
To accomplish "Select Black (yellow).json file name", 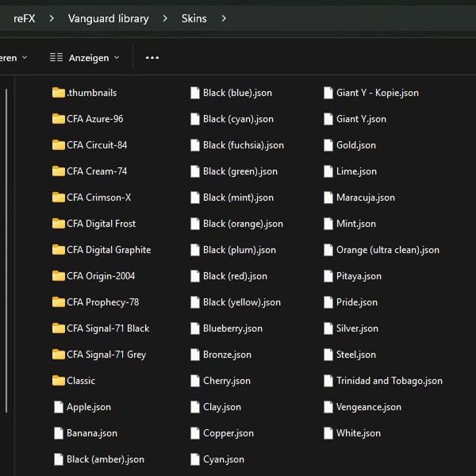I will 242,302.
